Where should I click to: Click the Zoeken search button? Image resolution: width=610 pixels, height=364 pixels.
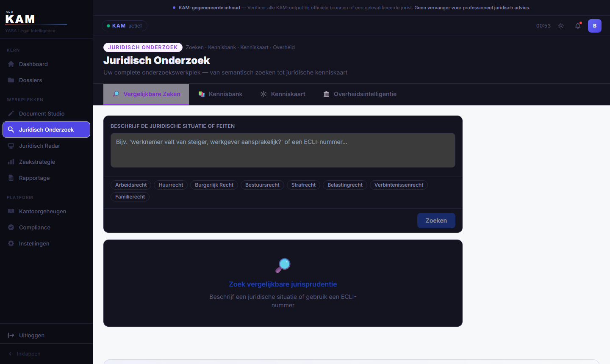point(436,221)
